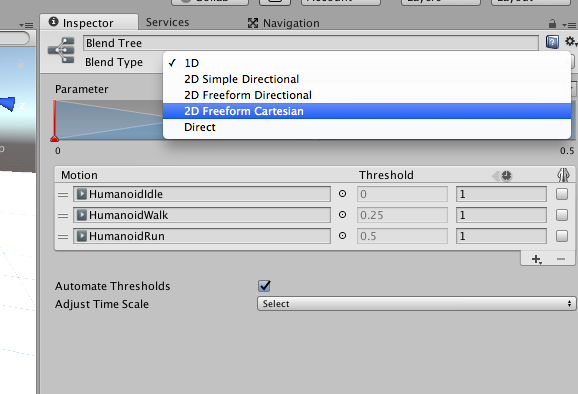This screenshot has width=578, height=394.
Task: Click the Automate Thresholds label
Action: (x=112, y=286)
